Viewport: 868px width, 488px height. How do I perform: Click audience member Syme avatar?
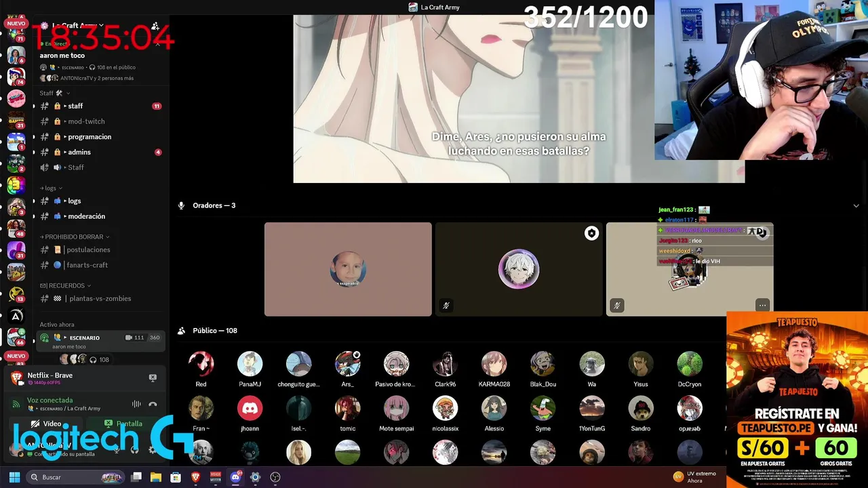(542, 409)
